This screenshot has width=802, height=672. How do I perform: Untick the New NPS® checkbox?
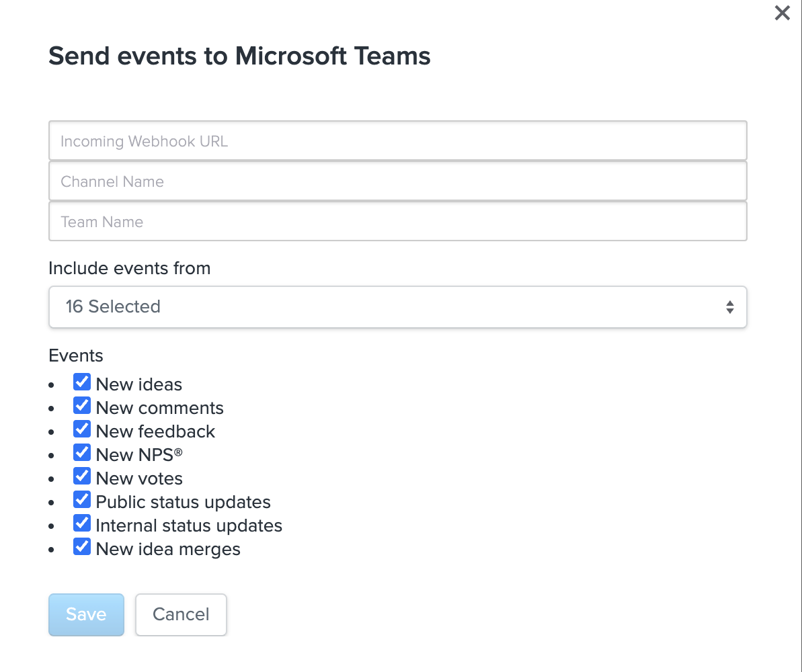pos(82,454)
